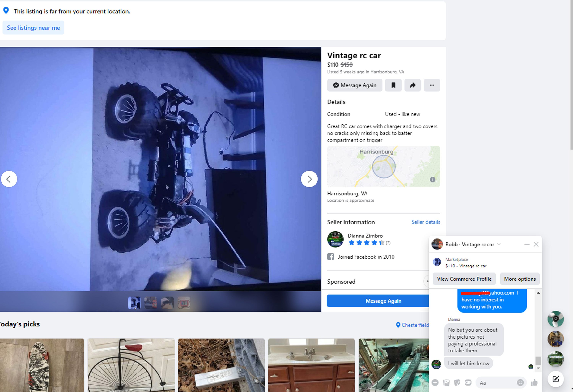The image size is (573, 392).
Task: Change the Chesterfield location filter
Action: 412,325
